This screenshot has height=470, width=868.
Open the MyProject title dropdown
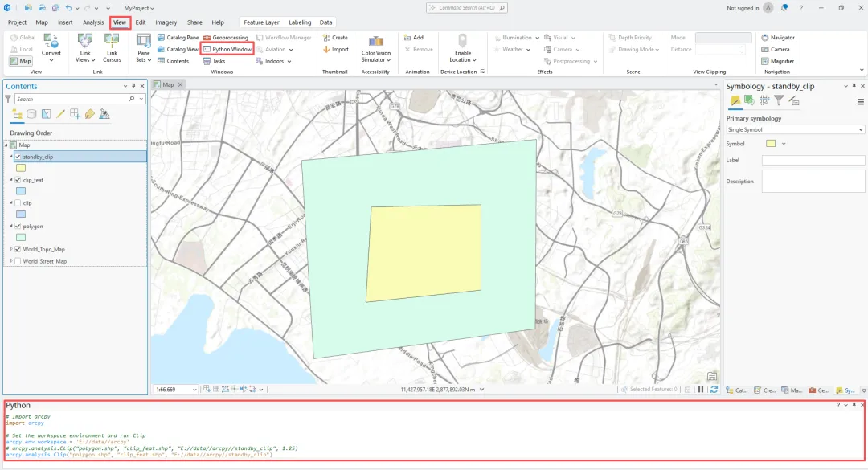tap(139, 8)
